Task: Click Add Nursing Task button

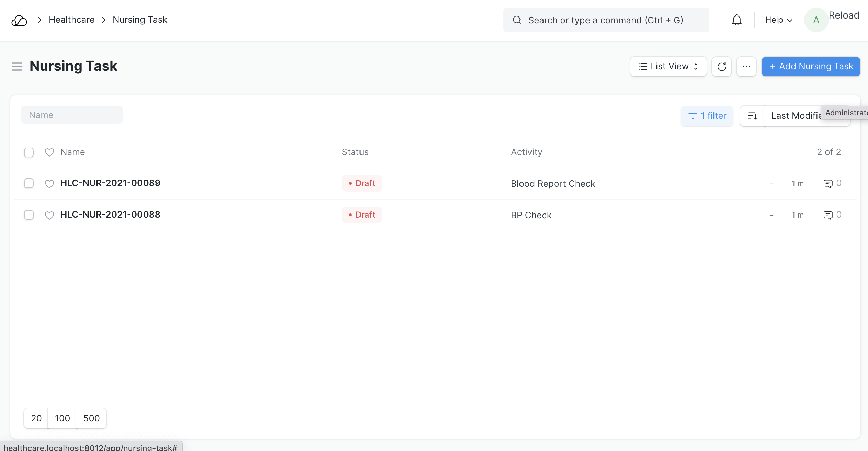Action: point(811,66)
